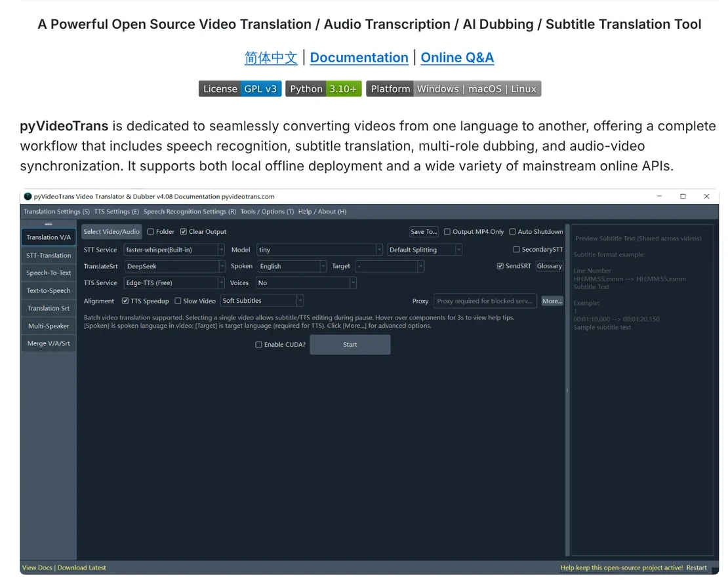Image resolution: width=728 pixels, height=580 pixels.
Task: Open the Multi-Speaker sidebar tab
Action: point(49,326)
